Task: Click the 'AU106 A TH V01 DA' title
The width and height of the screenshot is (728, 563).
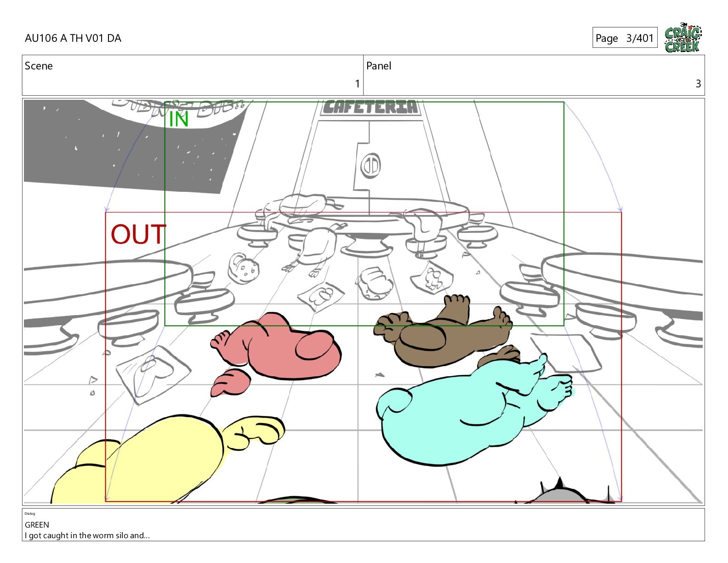Action: pos(73,38)
